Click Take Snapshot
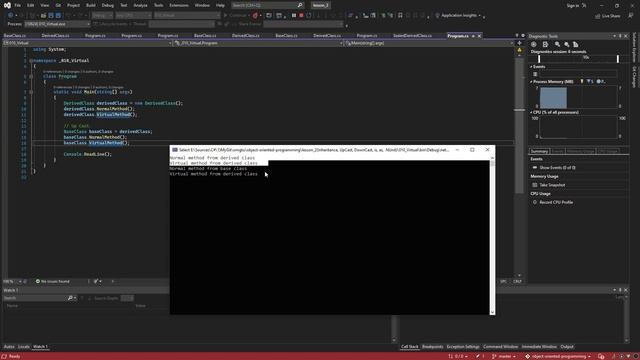The width and height of the screenshot is (640, 360). (552, 185)
